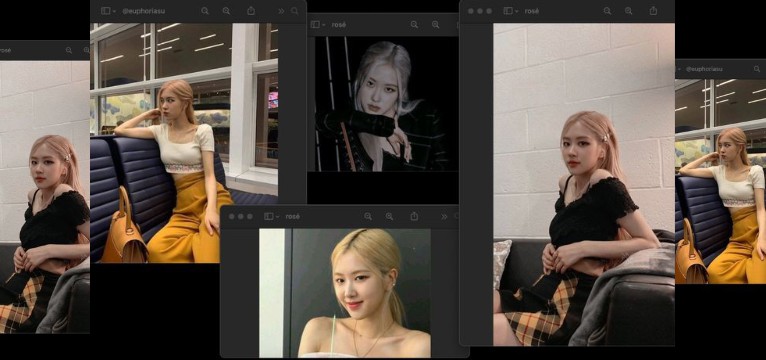Zoom in on the large rosé window
The image size is (766, 360).
(629, 11)
